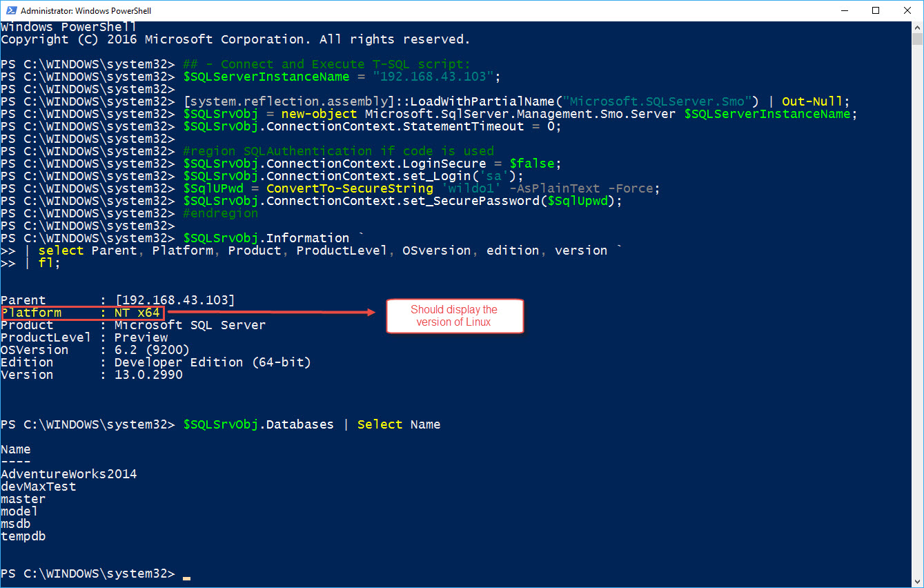Viewport: 924px width, 588px height.
Task: Click the model database row
Action: coord(19,511)
